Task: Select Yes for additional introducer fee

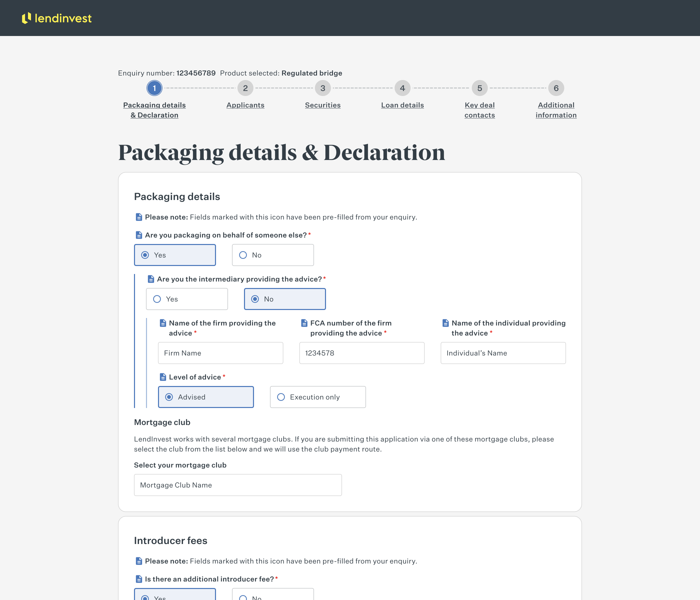Action: pyautogui.click(x=175, y=594)
